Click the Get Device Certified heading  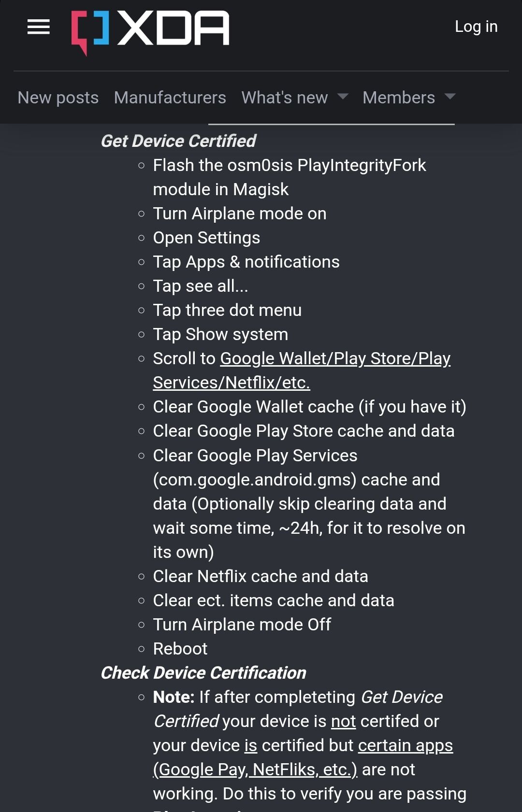pos(178,141)
